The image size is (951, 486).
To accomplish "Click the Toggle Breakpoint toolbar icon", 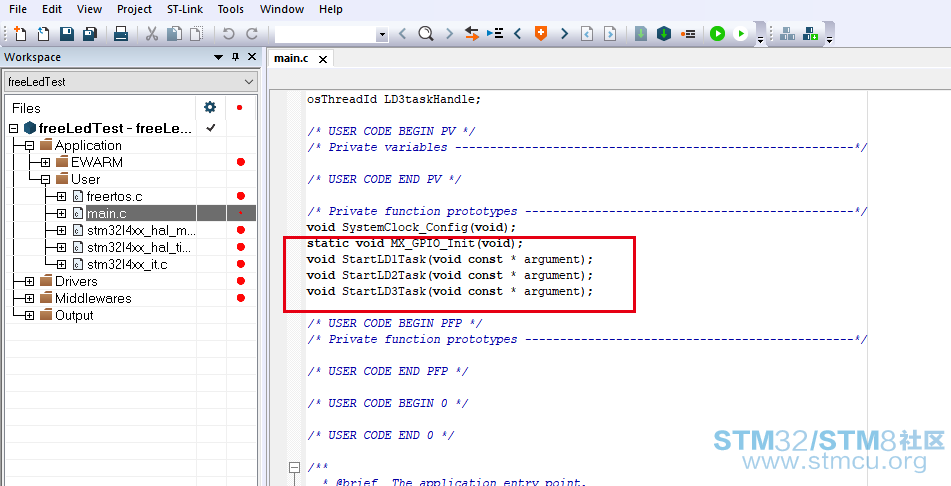I will coord(688,34).
